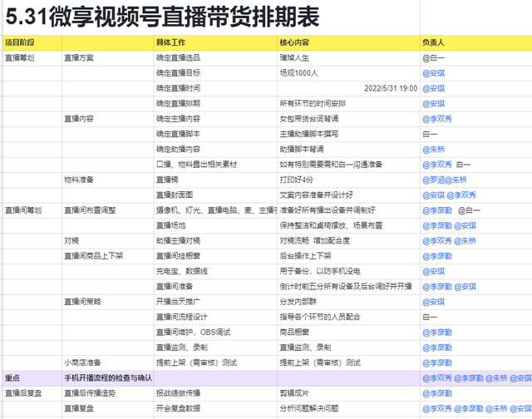Open the @安琪 mention in 场观1000人 row
Screen dimensions: 532x419
pos(434,73)
